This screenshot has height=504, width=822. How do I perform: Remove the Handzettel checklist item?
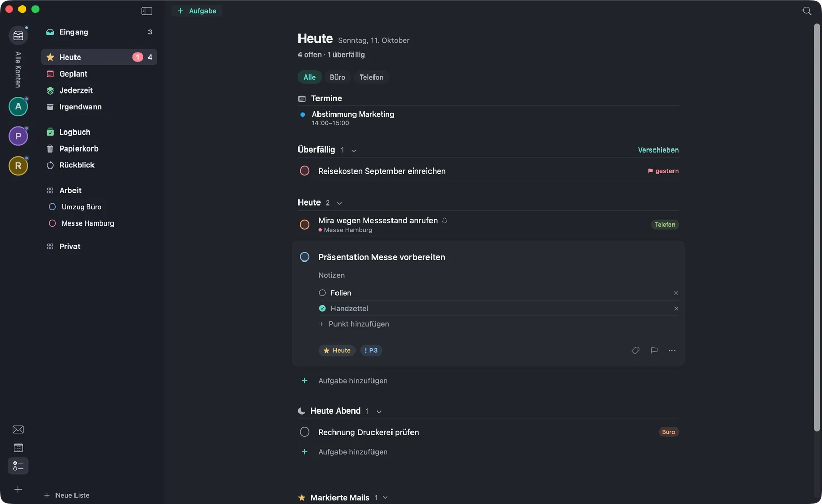point(676,308)
